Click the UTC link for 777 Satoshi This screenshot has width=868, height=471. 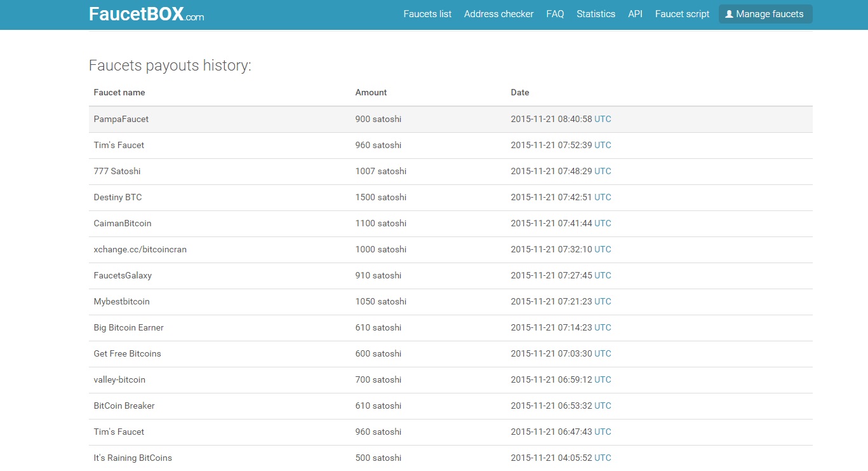click(603, 171)
